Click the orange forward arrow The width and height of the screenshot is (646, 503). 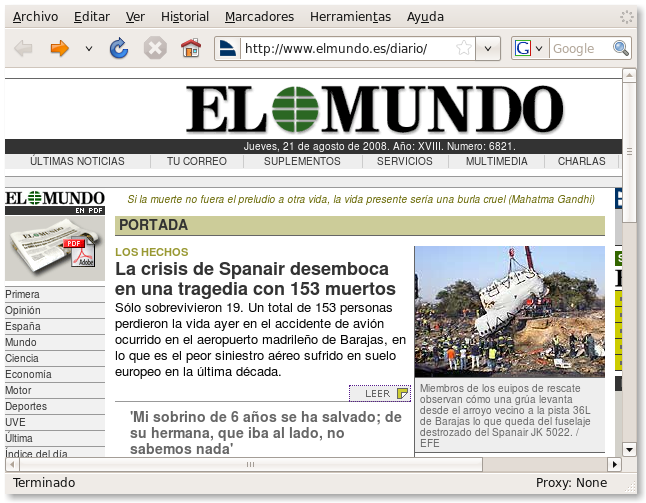[59, 49]
